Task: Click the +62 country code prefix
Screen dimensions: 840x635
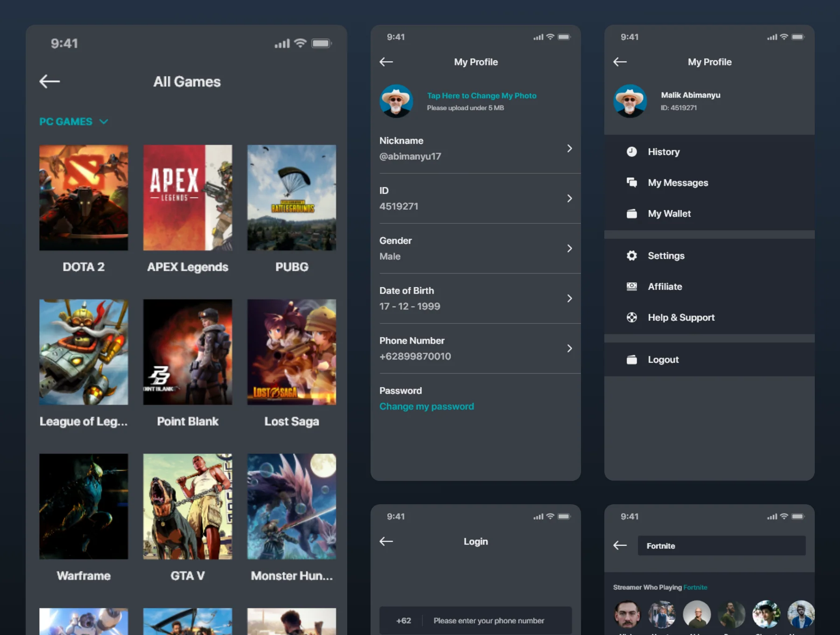Action: [404, 621]
